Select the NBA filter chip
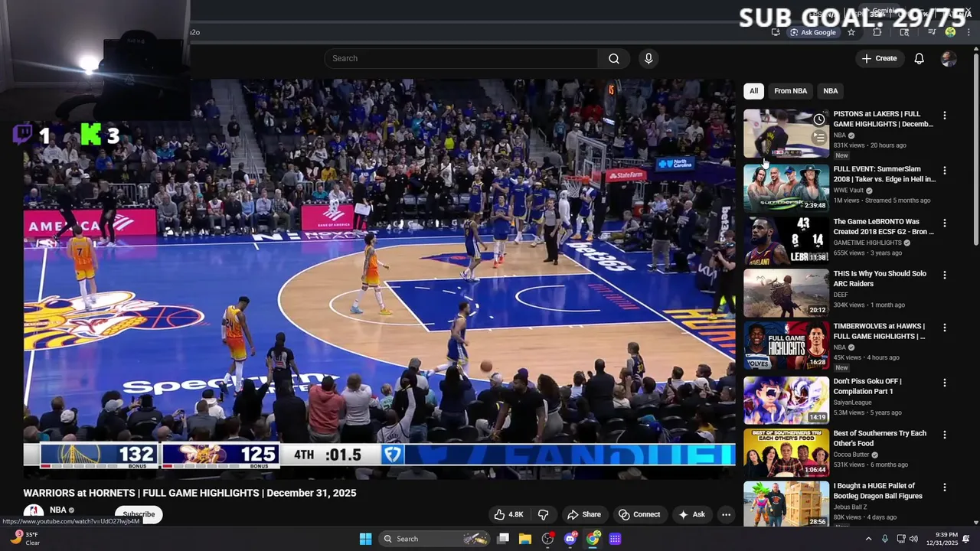Viewport: 980px width, 551px height. [x=831, y=91]
